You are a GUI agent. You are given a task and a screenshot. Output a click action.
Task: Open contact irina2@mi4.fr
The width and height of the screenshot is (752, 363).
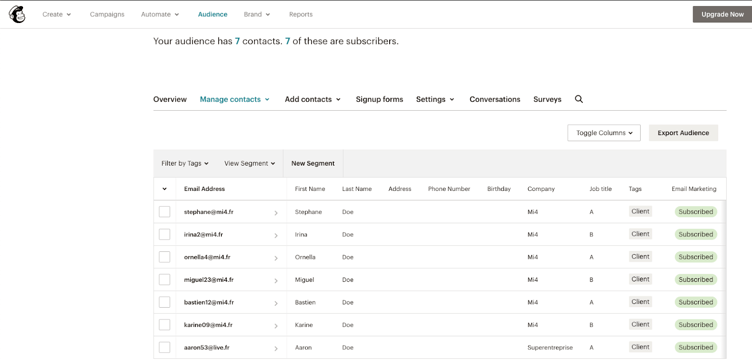(x=203, y=234)
